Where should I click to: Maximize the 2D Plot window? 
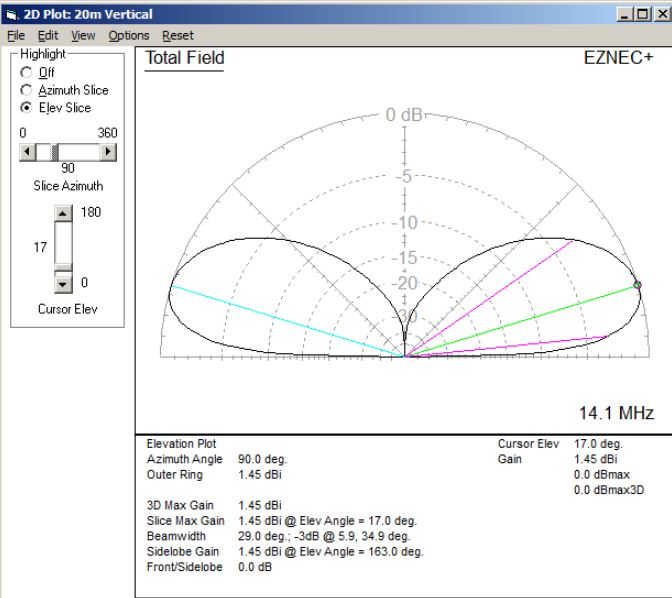(643, 15)
